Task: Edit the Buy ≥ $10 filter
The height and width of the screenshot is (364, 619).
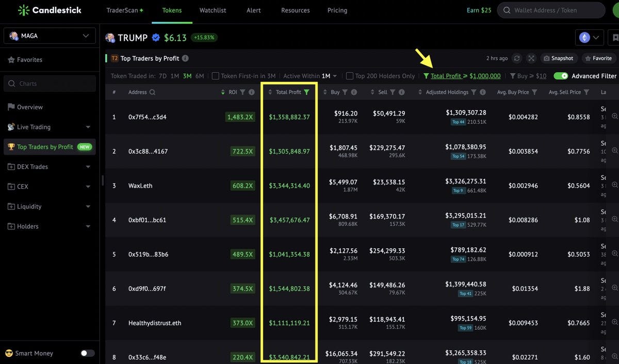Action: pos(528,76)
